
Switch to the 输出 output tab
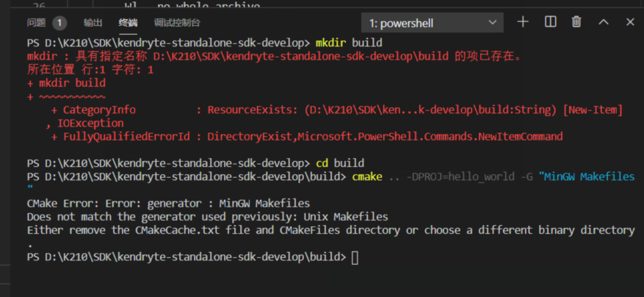pos(93,23)
